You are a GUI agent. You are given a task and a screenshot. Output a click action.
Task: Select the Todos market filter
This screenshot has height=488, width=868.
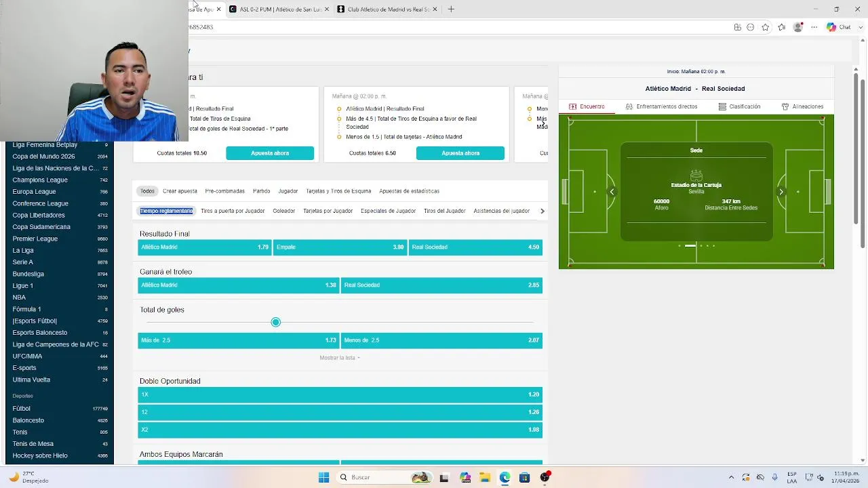pos(147,191)
